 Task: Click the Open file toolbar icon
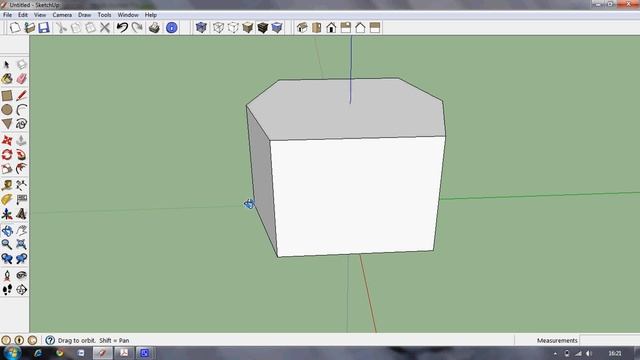29,27
